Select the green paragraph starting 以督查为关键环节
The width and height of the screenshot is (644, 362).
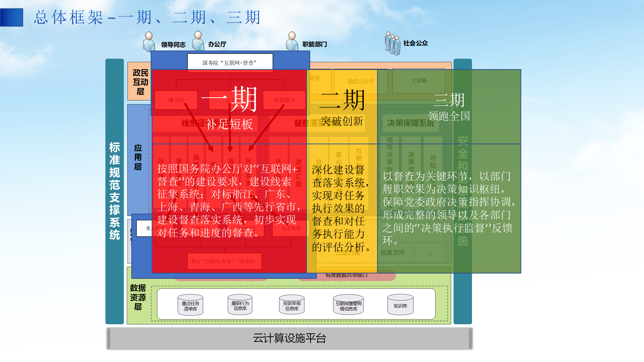tap(449, 208)
